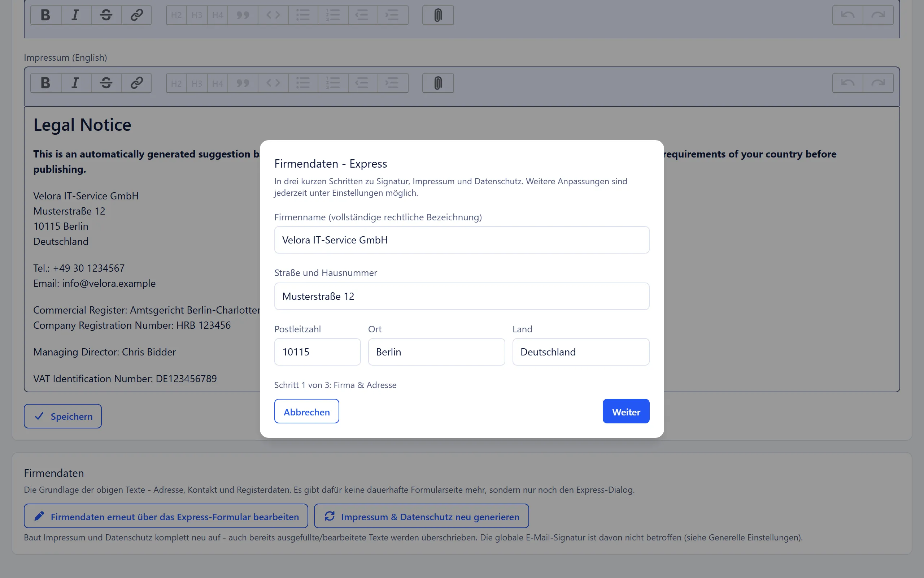Insert numbered list in Impressum (English) toolbar
The height and width of the screenshot is (578, 924).
(333, 83)
